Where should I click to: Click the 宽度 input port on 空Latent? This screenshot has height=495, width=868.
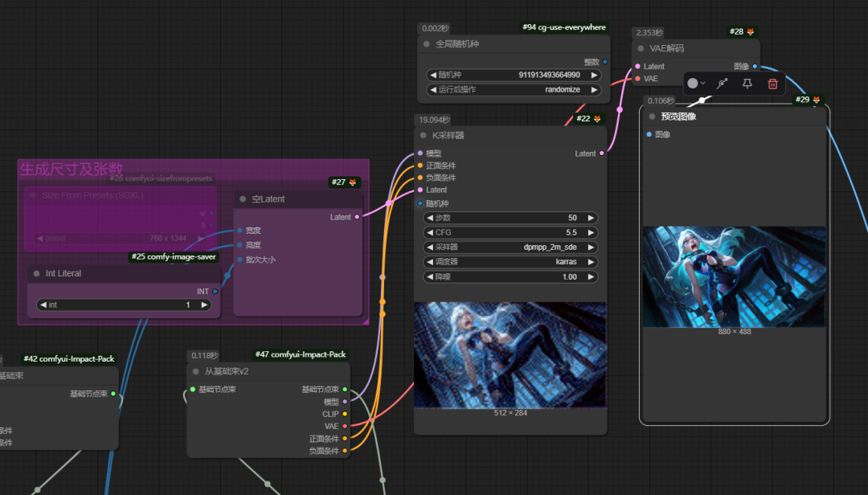point(240,231)
